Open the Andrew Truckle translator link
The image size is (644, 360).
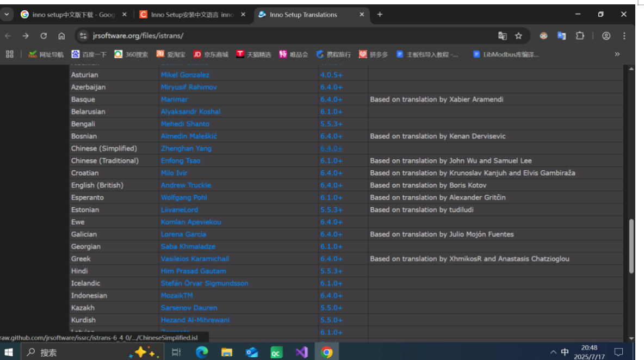point(185,185)
